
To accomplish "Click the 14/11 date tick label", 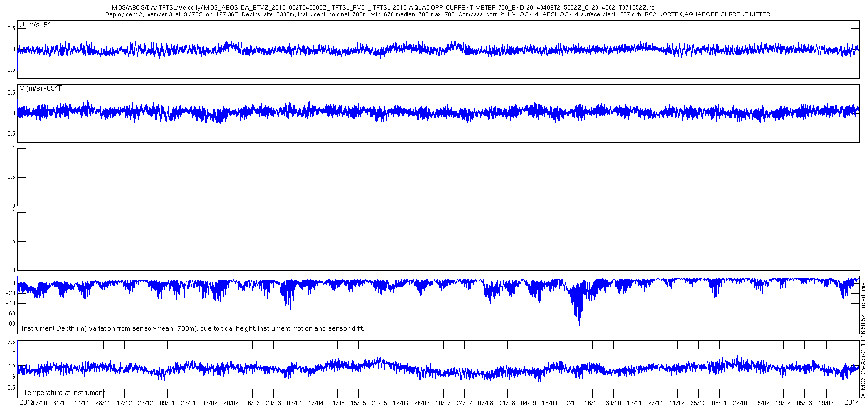I will [82, 403].
